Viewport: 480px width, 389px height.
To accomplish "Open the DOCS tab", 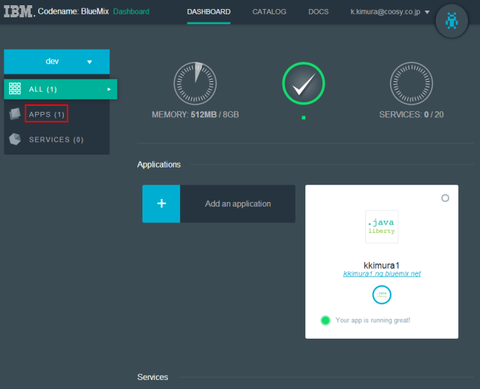I will pyautogui.click(x=318, y=12).
